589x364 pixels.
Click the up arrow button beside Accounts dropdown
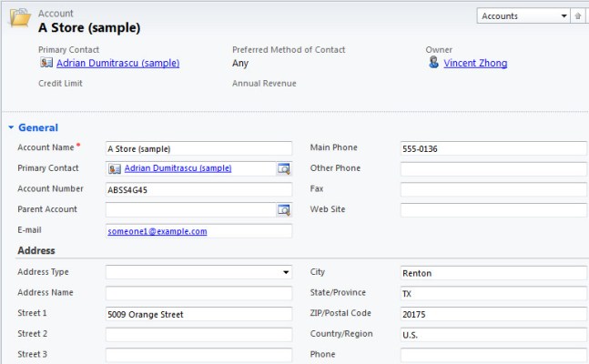577,16
